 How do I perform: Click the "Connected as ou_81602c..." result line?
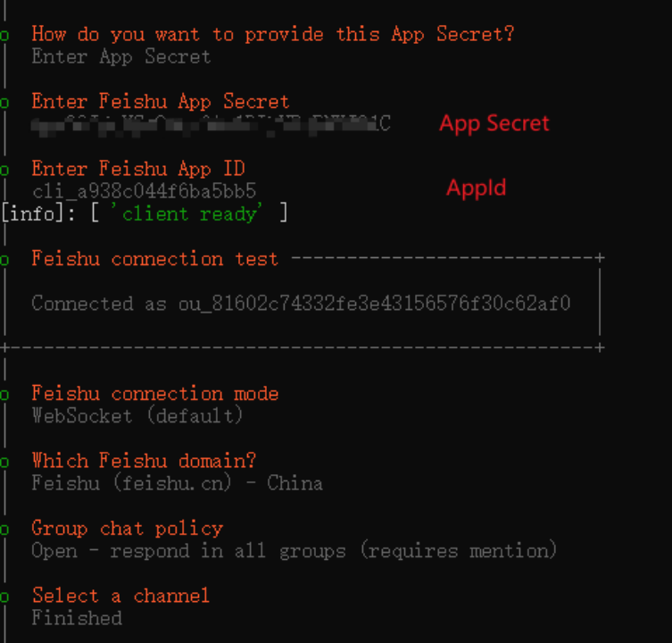(x=301, y=304)
